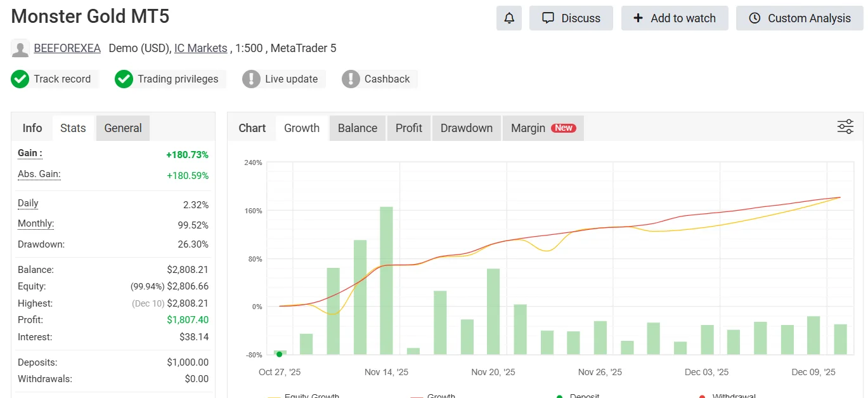Open the General tab
The width and height of the screenshot is (868, 398).
click(x=123, y=128)
